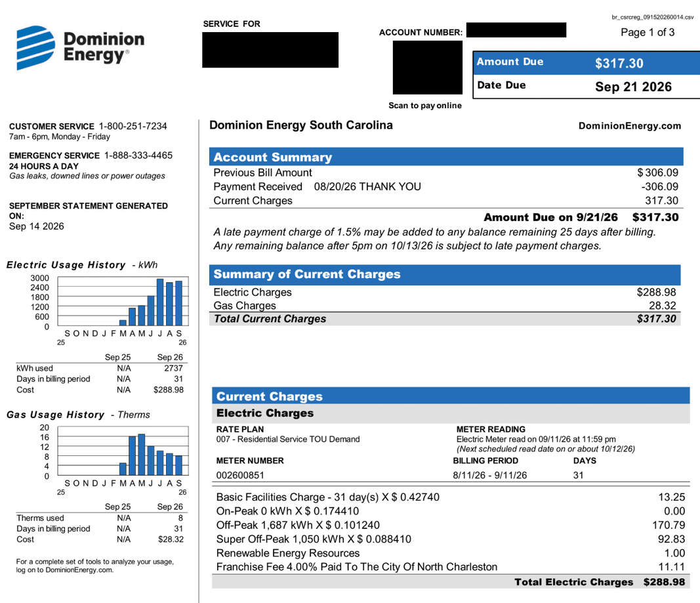Click the Scan to pay online caption
The width and height of the screenshot is (700, 603).
(425, 106)
